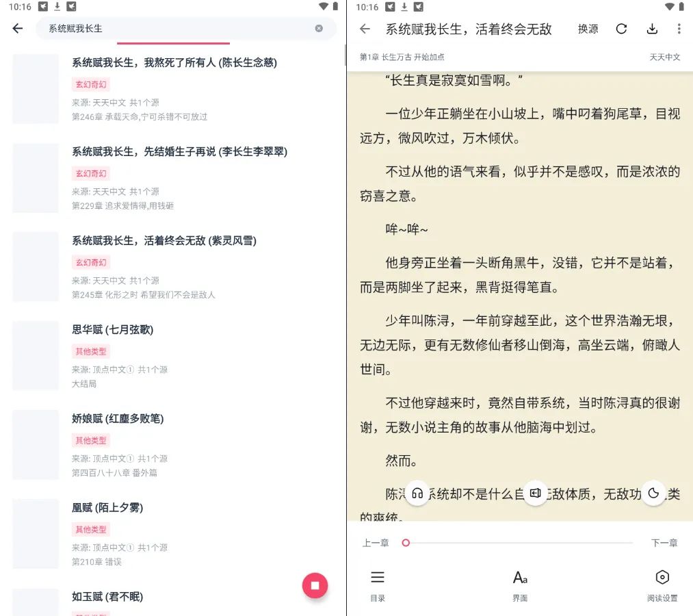This screenshot has height=616, width=693.
Task: Go back from the reader page
Action: pyautogui.click(x=365, y=29)
